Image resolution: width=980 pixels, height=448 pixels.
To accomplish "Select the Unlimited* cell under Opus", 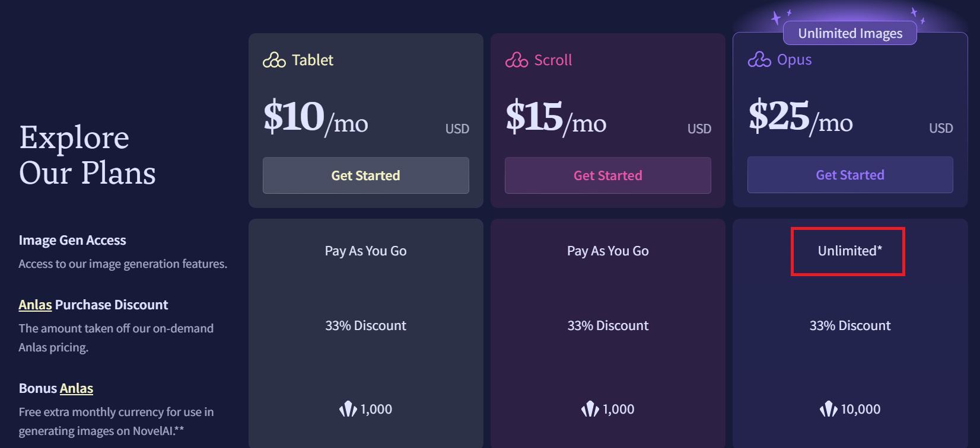I will [x=849, y=251].
